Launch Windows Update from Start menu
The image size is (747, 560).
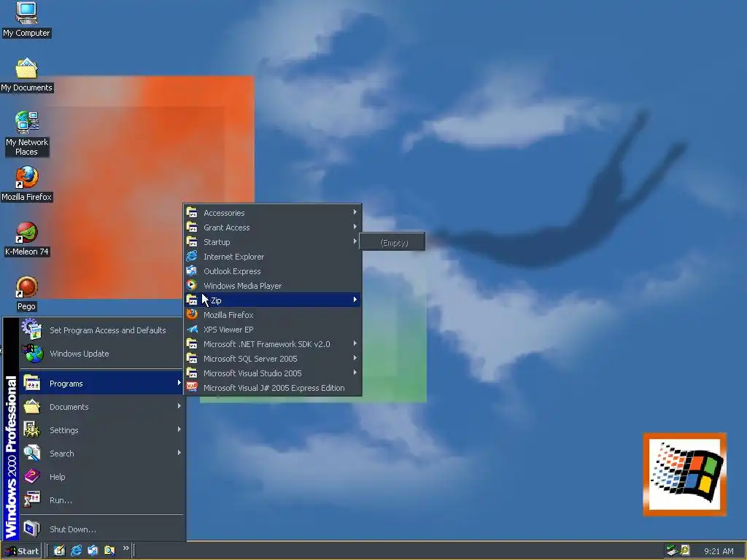101,354
